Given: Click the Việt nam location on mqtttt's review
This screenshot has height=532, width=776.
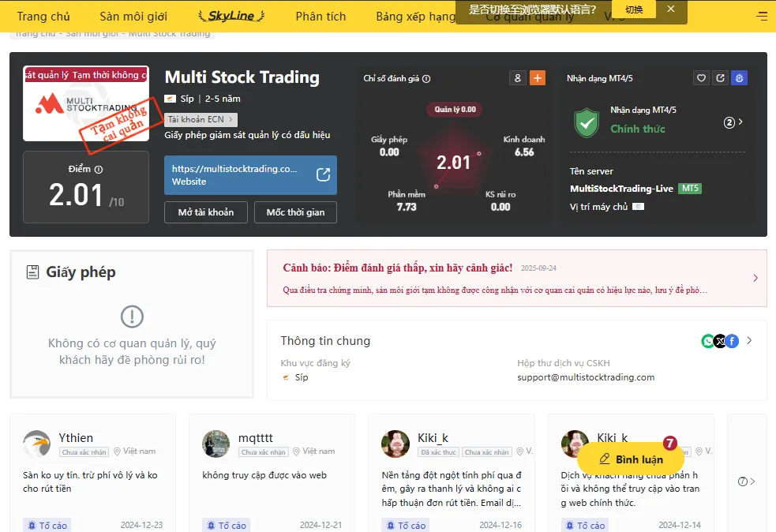Looking at the screenshot, I should point(314,451).
